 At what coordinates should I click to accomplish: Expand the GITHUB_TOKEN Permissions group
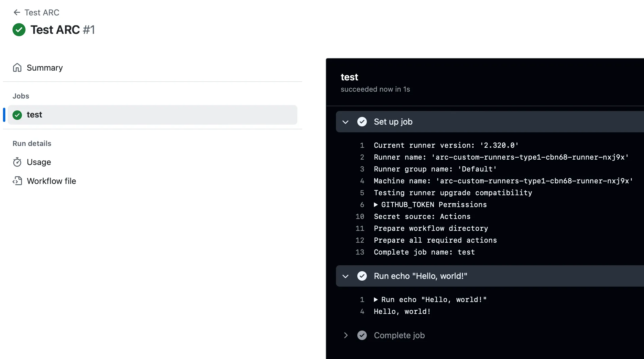(x=376, y=205)
